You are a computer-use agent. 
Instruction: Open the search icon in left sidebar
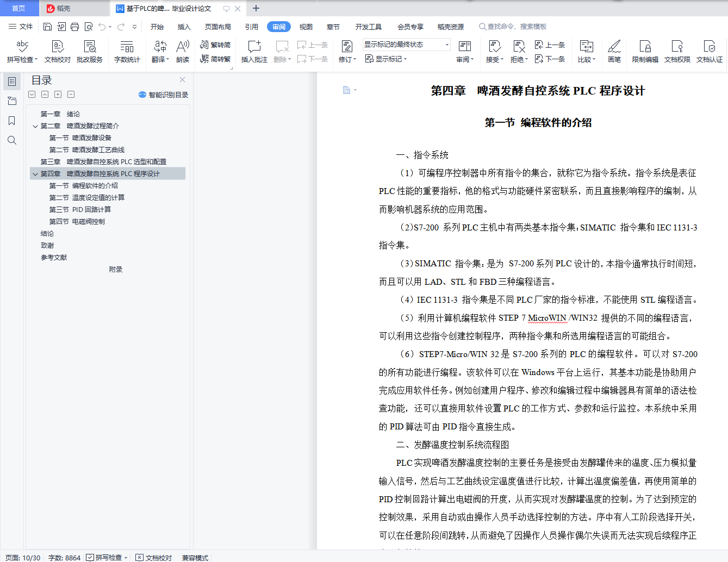(x=12, y=140)
